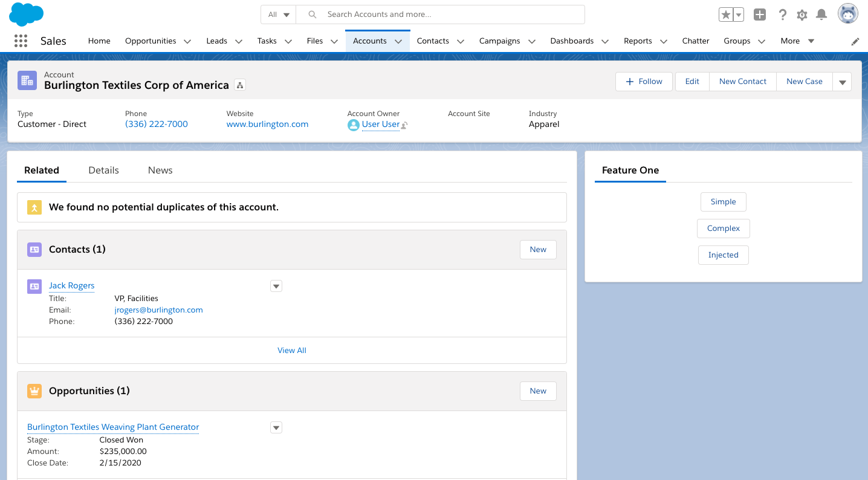This screenshot has width=868, height=480.
Task: Open Weaving Plant Generator row actions dropdown
Action: 276,428
